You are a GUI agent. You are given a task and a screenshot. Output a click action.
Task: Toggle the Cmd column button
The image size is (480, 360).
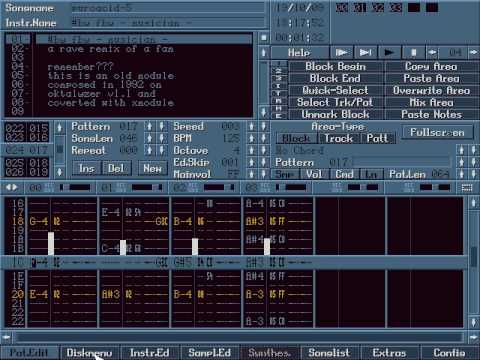click(344, 174)
